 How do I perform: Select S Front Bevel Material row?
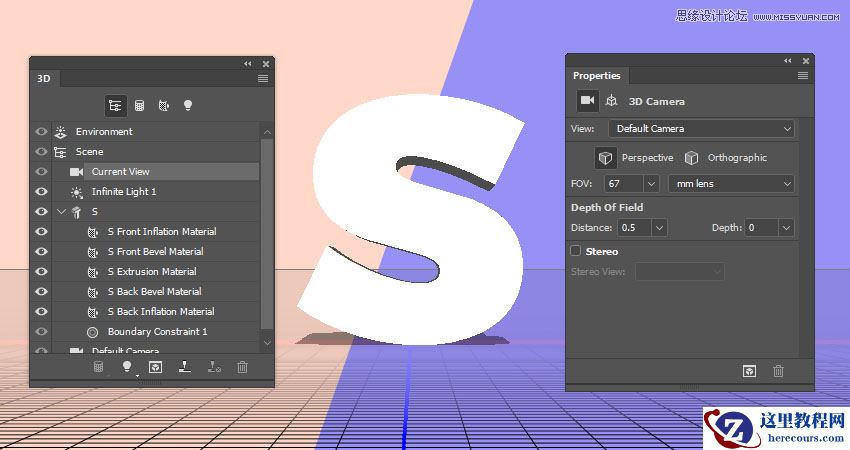click(156, 252)
